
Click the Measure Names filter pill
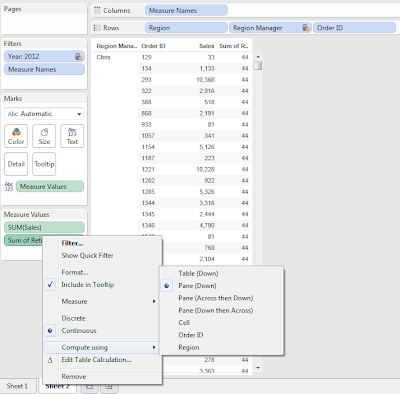[x=44, y=69]
